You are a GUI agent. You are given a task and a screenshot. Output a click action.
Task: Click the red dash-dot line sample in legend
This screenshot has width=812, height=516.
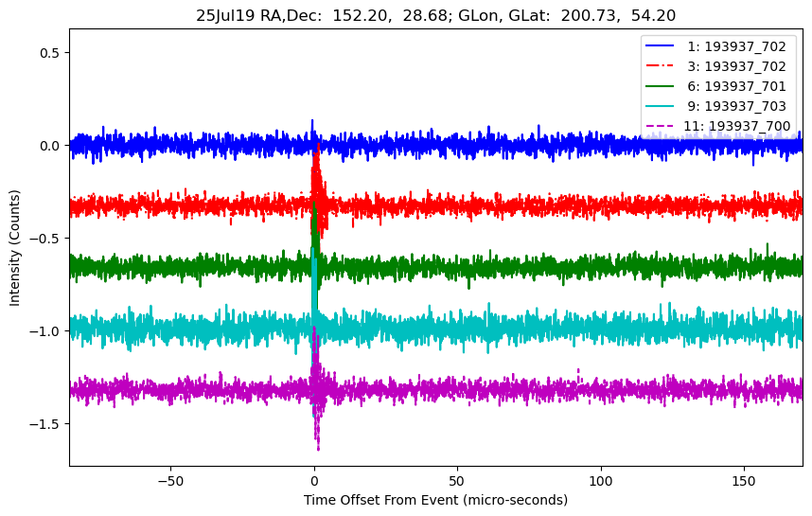(662, 66)
